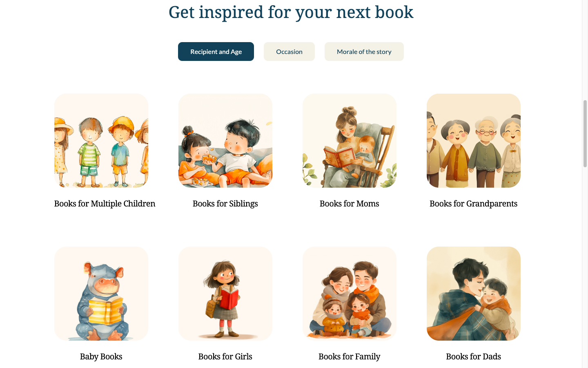Select the girl holding red book image
Screen dimensions: 588x368
pos(225,294)
